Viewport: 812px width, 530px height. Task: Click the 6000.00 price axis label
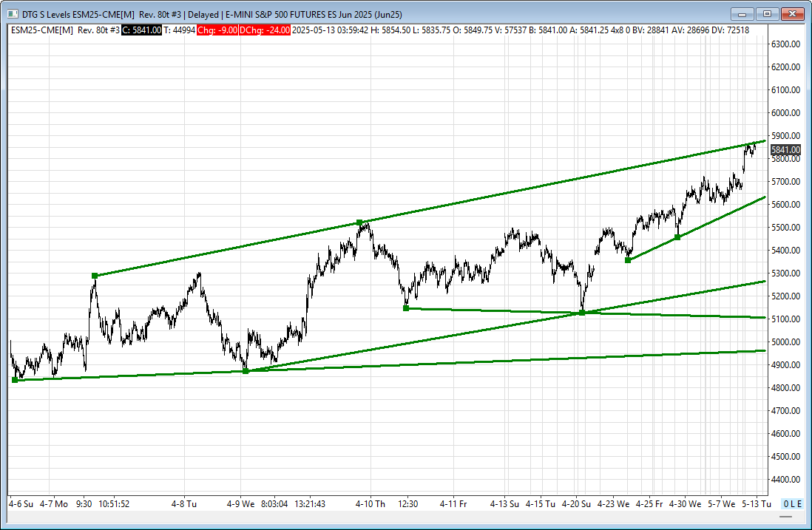785,113
